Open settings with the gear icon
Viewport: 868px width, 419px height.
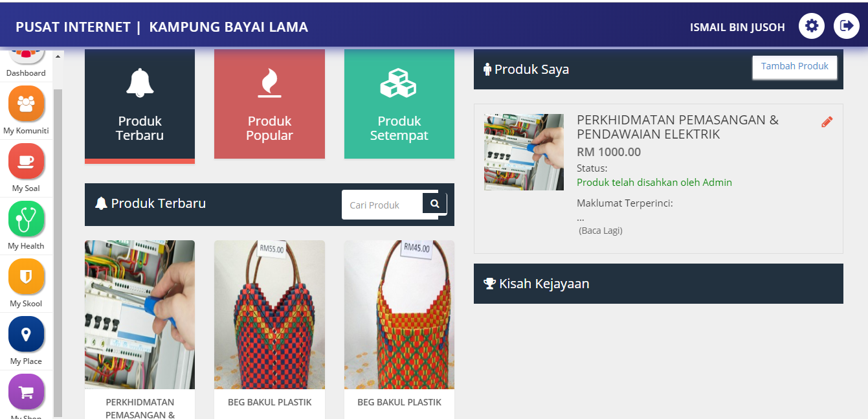click(x=812, y=27)
